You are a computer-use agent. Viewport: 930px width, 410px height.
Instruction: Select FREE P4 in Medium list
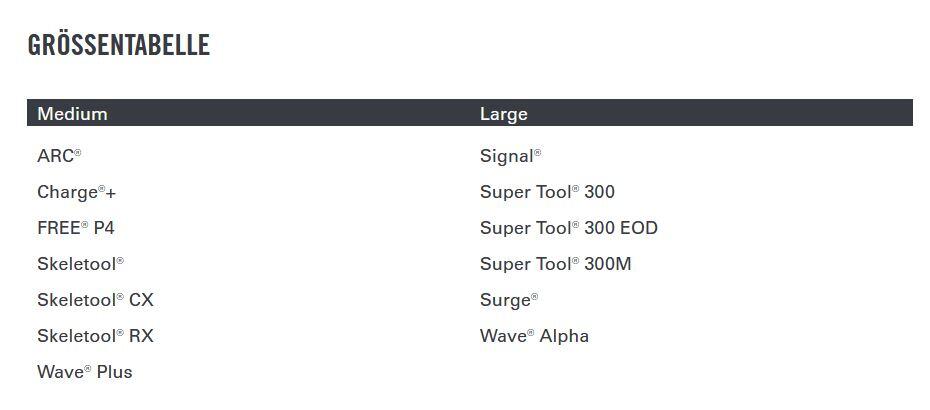[x=75, y=228]
